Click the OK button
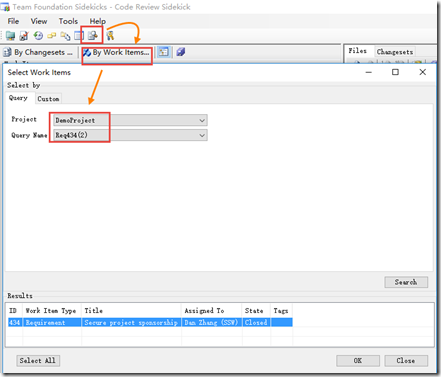The width and height of the screenshot is (441, 377). click(358, 361)
